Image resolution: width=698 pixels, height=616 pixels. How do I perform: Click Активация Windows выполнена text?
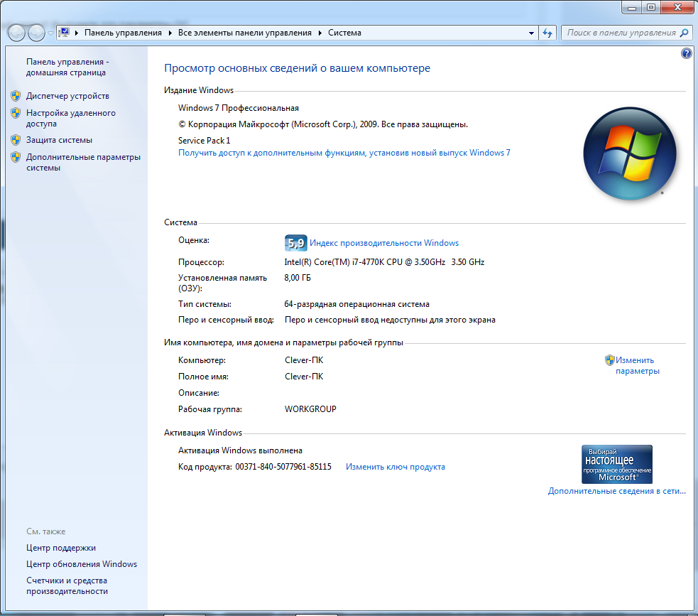[x=241, y=450]
